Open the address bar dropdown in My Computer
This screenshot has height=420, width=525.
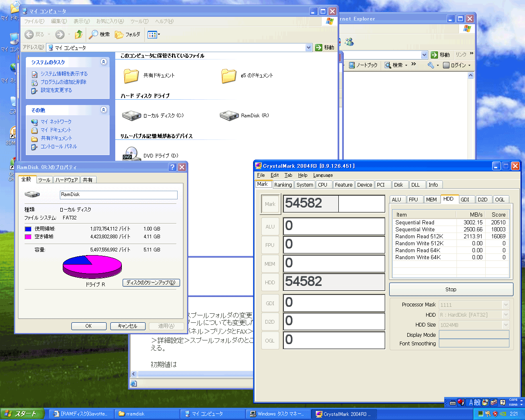pyautogui.click(x=309, y=48)
